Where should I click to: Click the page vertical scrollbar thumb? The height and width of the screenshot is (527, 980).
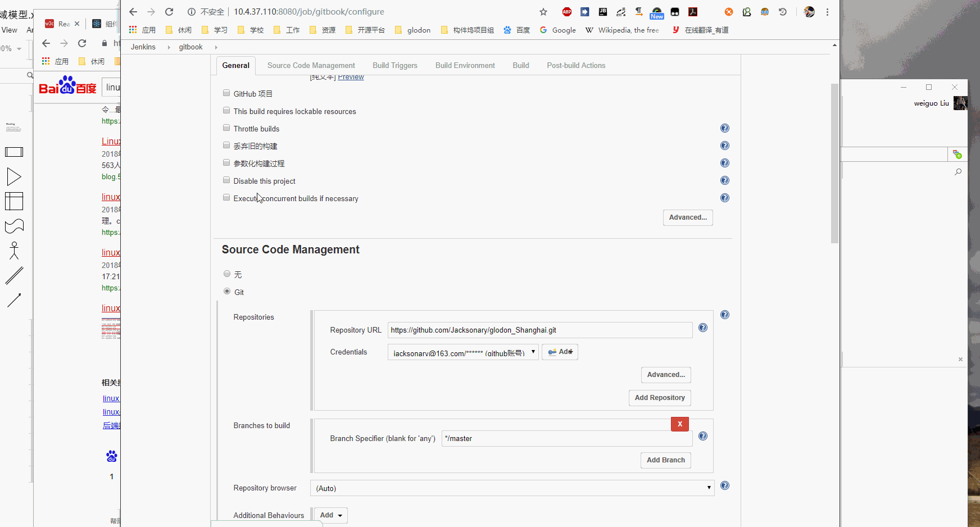[x=834, y=163]
